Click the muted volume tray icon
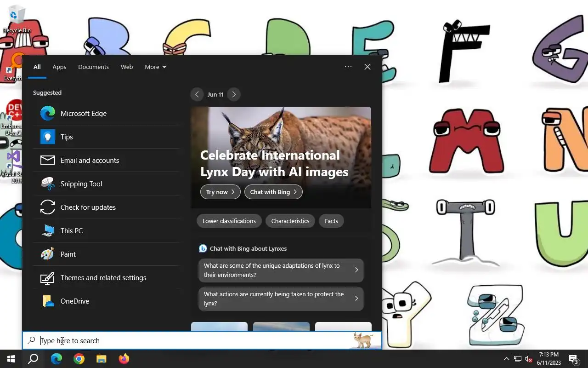Image resolution: width=588 pixels, height=368 pixels. [x=529, y=359]
